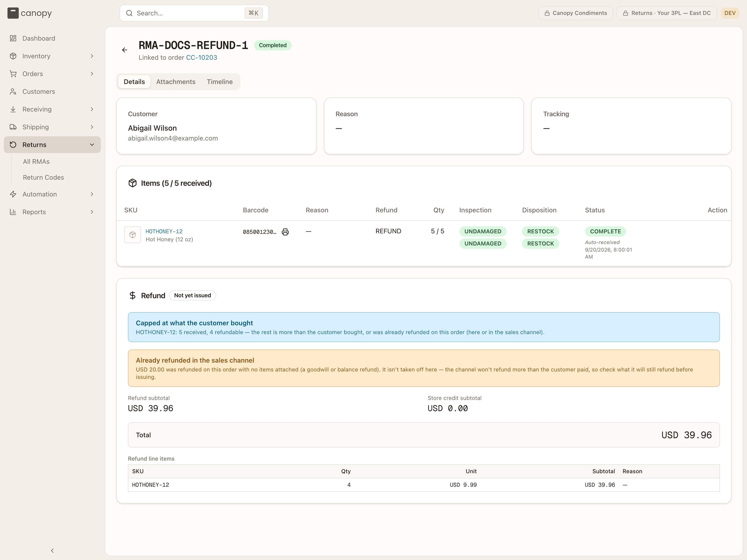Switch to the Timeline tab
The image size is (747, 560).
pyautogui.click(x=220, y=82)
